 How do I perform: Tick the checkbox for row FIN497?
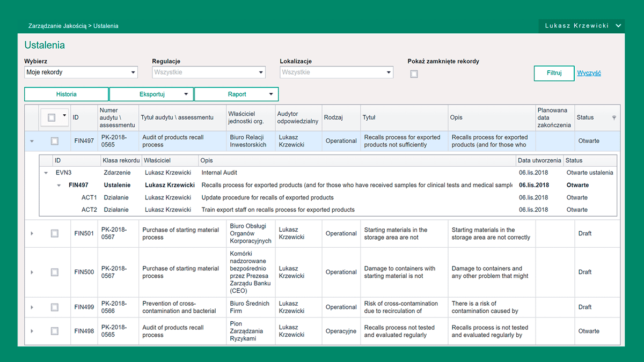pyautogui.click(x=54, y=141)
